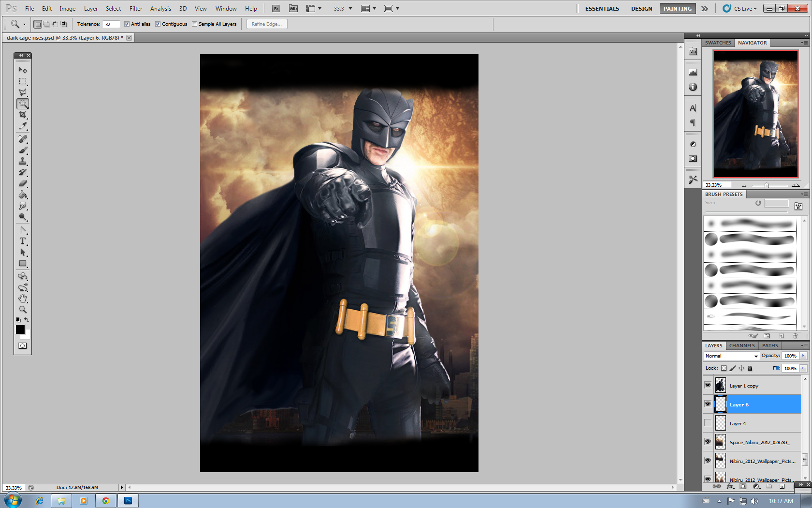The height and width of the screenshot is (508, 812).
Task: Open the Filter menu
Action: pyautogui.click(x=135, y=8)
